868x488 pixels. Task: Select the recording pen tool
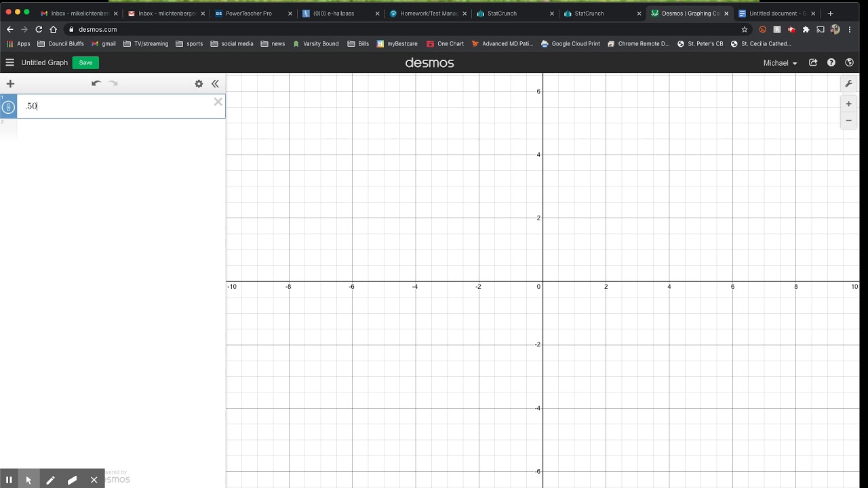pos(50,480)
